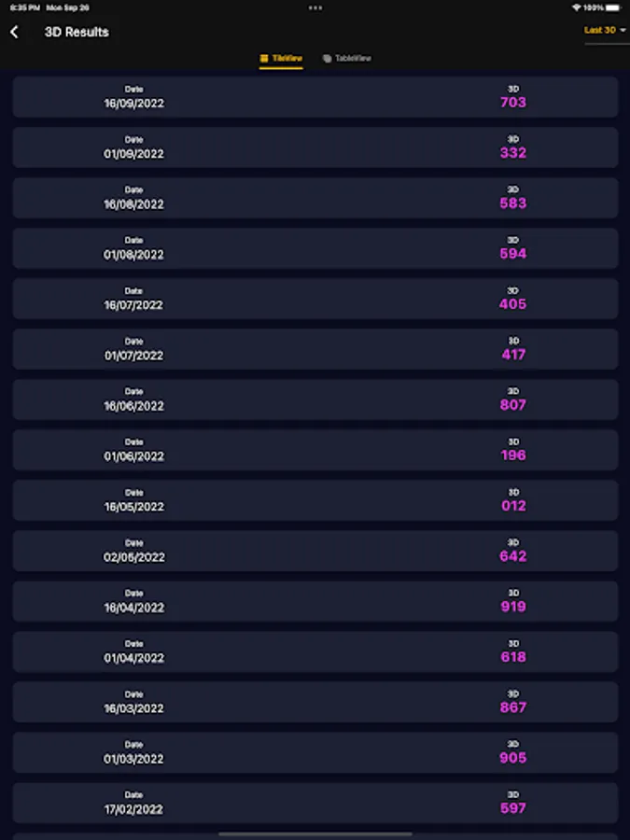This screenshot has width=630, height=840.
Task: Open the 02/05/2022 result tile
Action: point(315,551)
